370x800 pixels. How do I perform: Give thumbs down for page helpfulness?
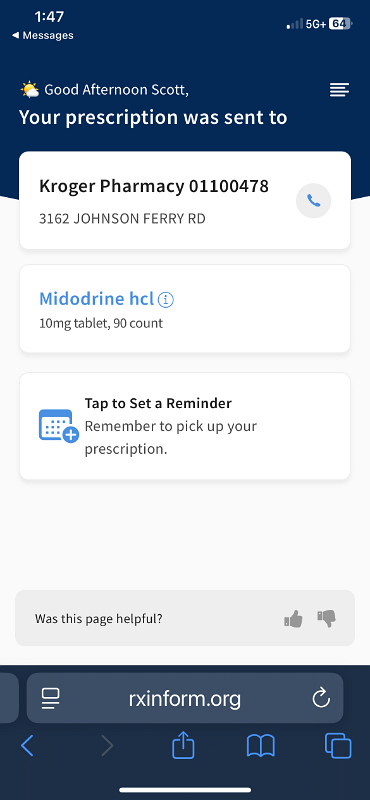[x=327, y=619]
